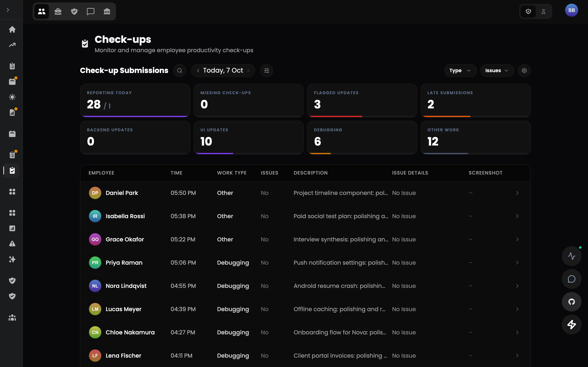The image size is (588, 367).
Task: Click the lightning bolt quick action button
Action: (571, 325)
